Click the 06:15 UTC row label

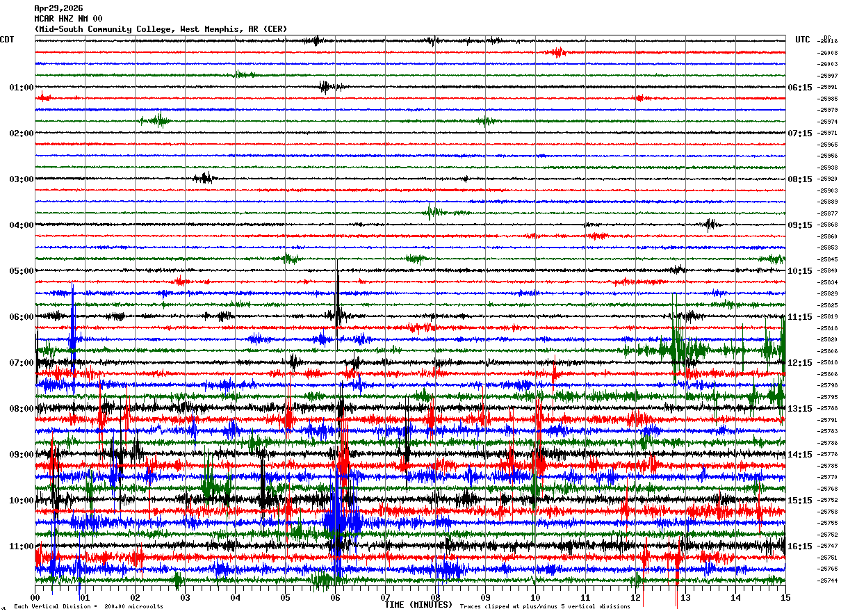800,87
